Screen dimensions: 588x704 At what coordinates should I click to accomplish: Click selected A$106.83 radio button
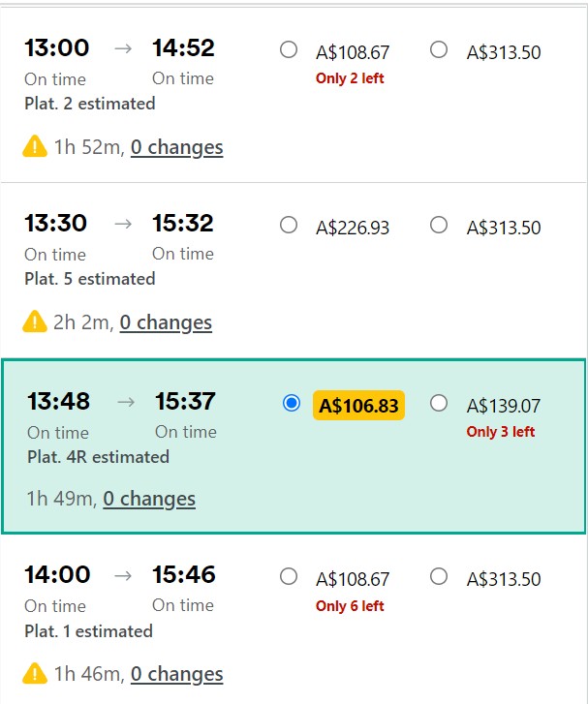point(292,403)
